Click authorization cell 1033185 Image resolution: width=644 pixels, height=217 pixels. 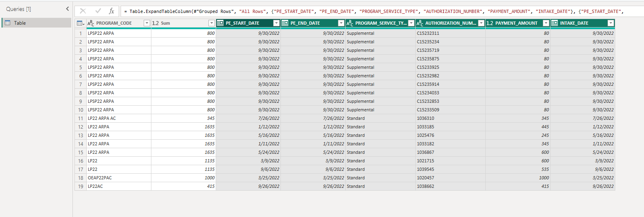(x=451, y=127)
